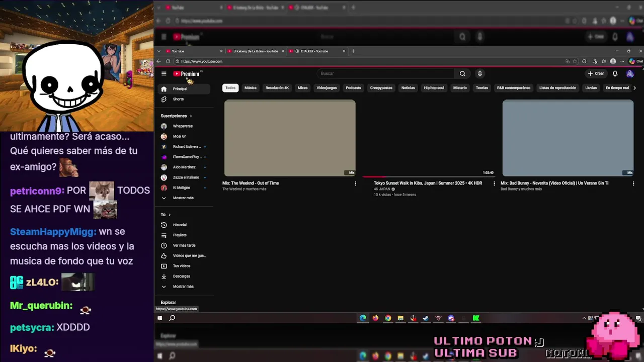644x362 pixels.
Task: Open new browser tab with plus
Action: [353, 51]
